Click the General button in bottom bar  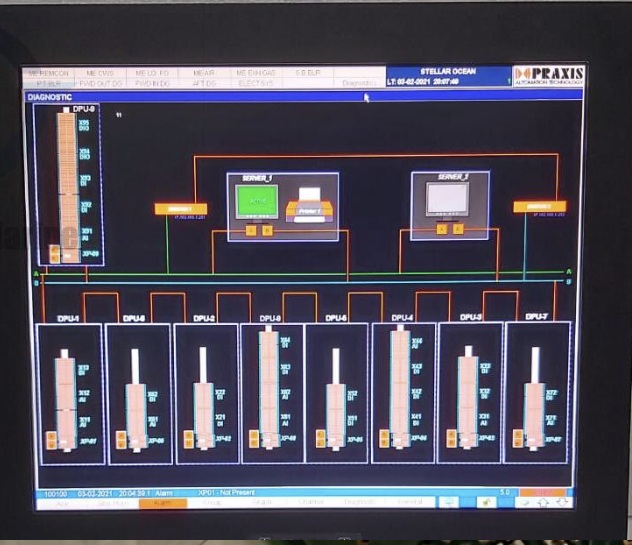[410, 502]
